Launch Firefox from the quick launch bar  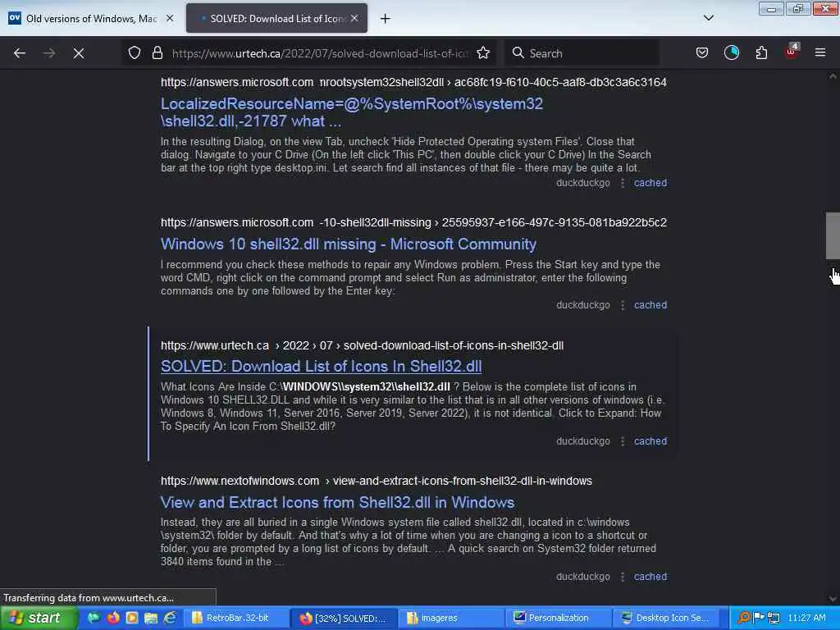pos(113,618)
